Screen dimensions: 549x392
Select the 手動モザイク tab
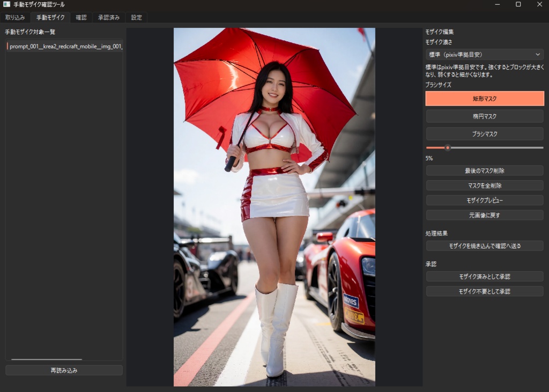(50, 18)
